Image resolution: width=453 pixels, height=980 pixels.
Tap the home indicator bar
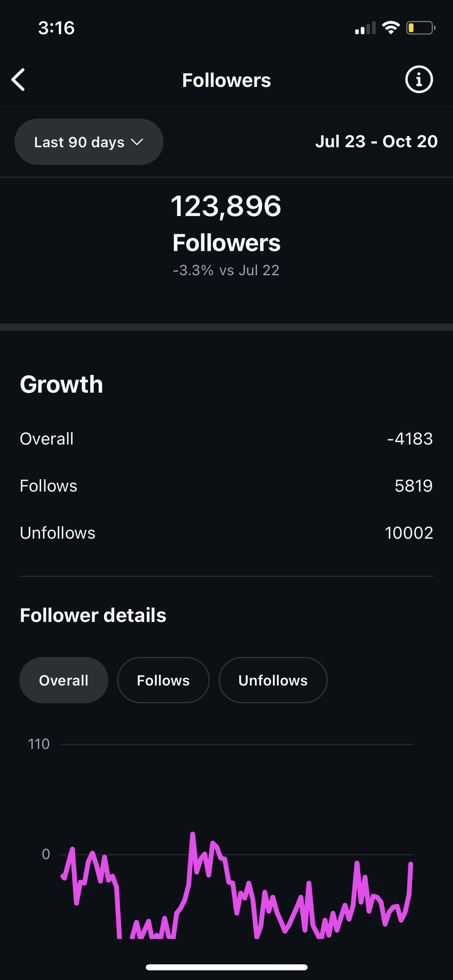tap(226, 967)
